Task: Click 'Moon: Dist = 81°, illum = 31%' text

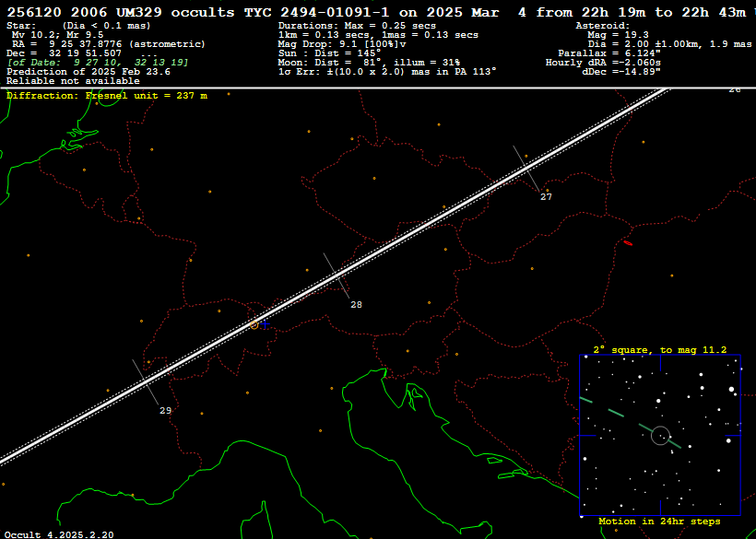Action: [x=370, y=63]
